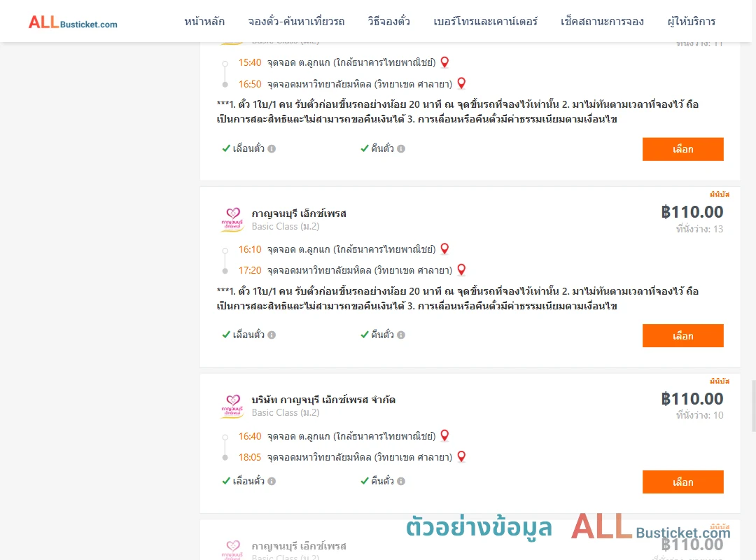Click คืนตั๋ว info icon in 15:40 trip

pos(401,148)
